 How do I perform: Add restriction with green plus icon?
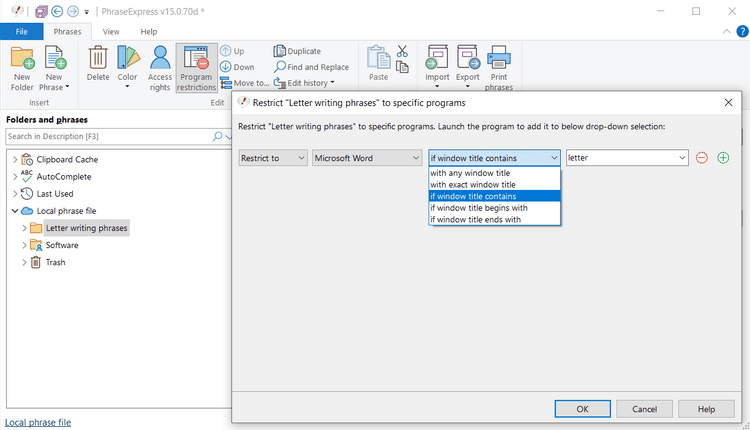pos(723,158)
